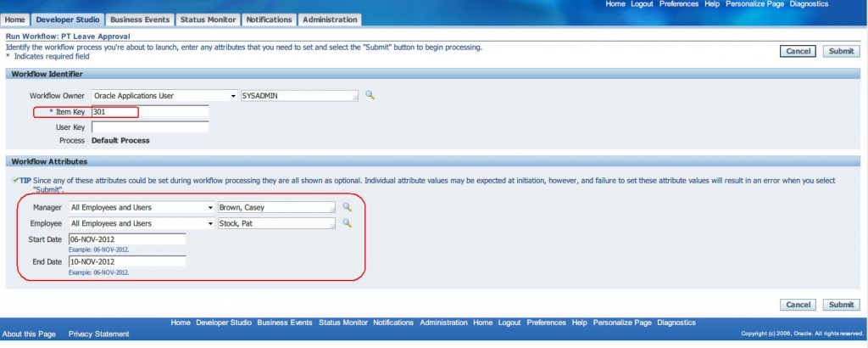868x348 pixels.
Task: Focus the End Date field
Action: pos(127,261)
